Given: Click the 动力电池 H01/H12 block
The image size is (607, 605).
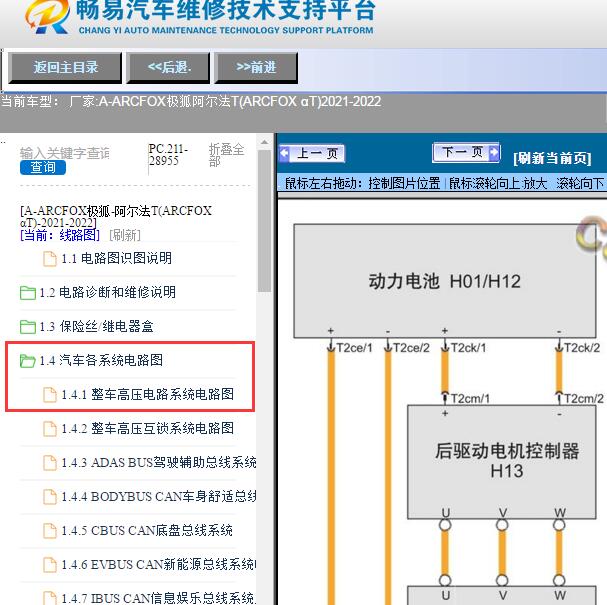Looking at the screenshot, I should [x=444, y=281].
